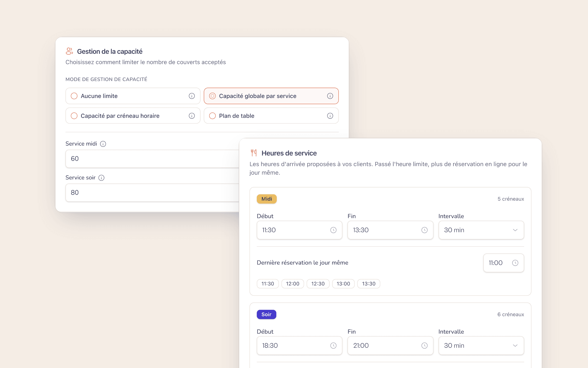Click the 'MODE DE GESTION DE CAPACITÉ' heading
This screenshot has height=368, width=588.
106,79
